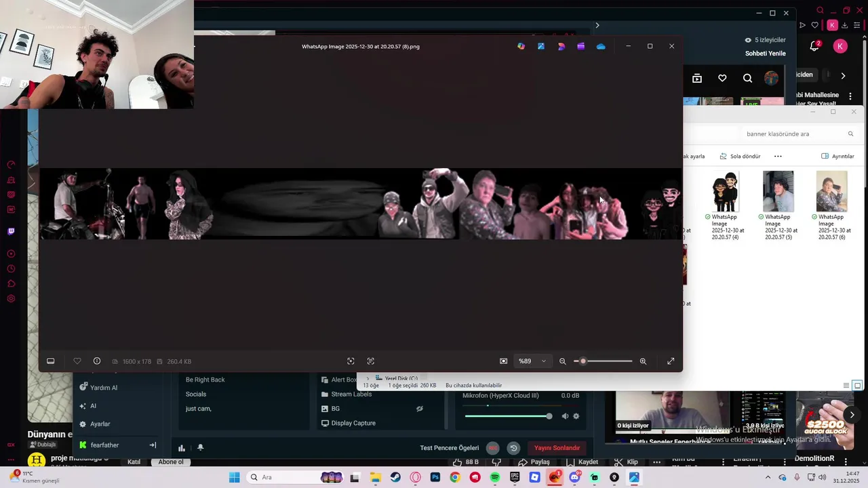
Task: Click the zoom in magnifier in Photos
Action: click(643, 361)
